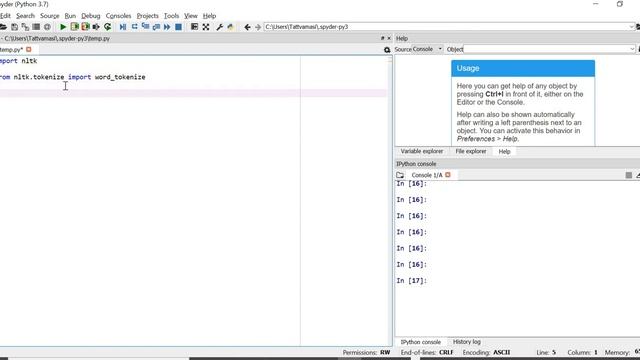Click the In [17]: console prompt
Screen dimensions: 640x360
[x=411, y=281]
